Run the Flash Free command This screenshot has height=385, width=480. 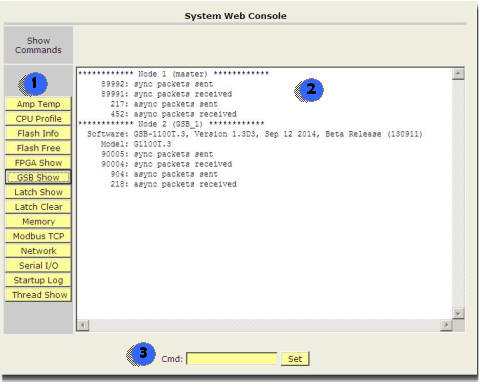[x=38, y=148]
